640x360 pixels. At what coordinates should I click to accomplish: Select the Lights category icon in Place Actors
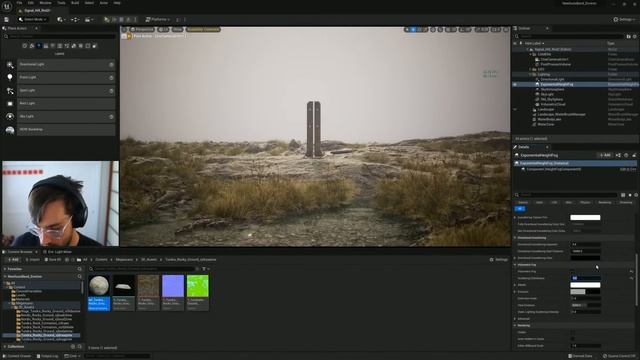pyautogui.click(x=39, y=46)
